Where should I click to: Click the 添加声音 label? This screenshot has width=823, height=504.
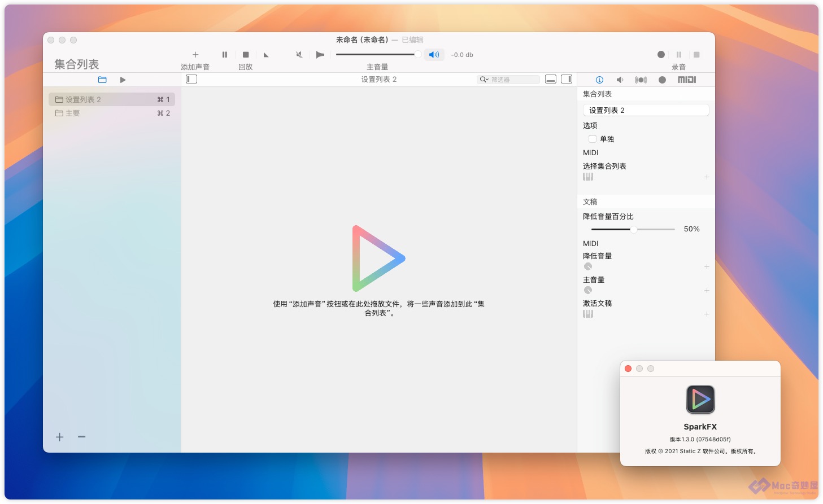[195, 67]
